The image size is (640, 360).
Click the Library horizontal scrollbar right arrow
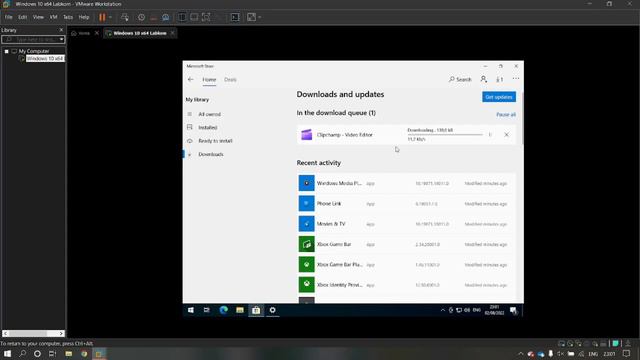[x=61, y=333]
